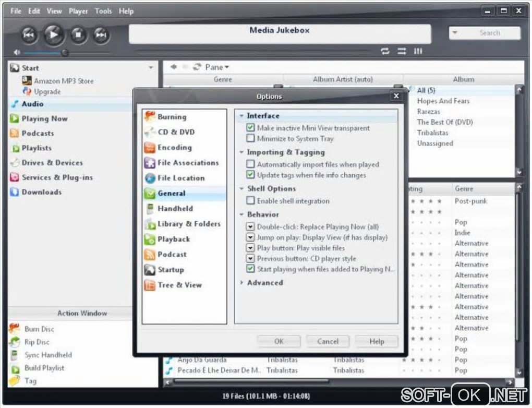The image size is (532, 408).
Task: Open Jump on play Display View dropdown
Action: coord(250,237)
